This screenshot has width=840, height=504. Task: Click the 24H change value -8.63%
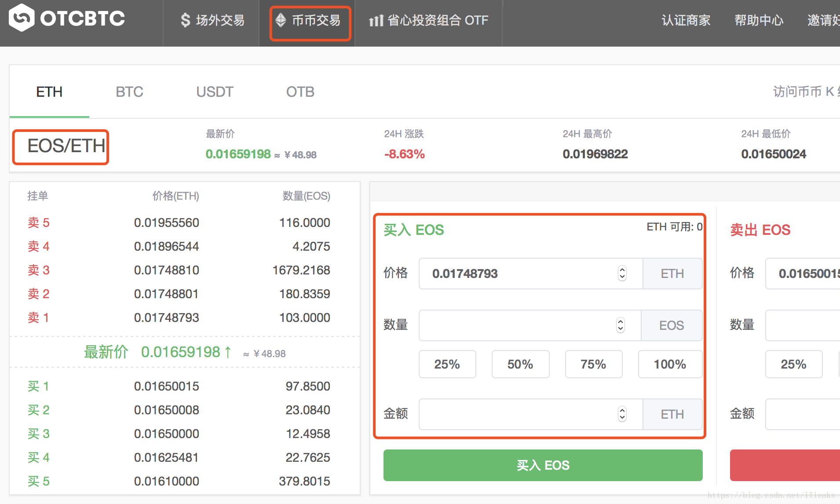pos(405,154)
